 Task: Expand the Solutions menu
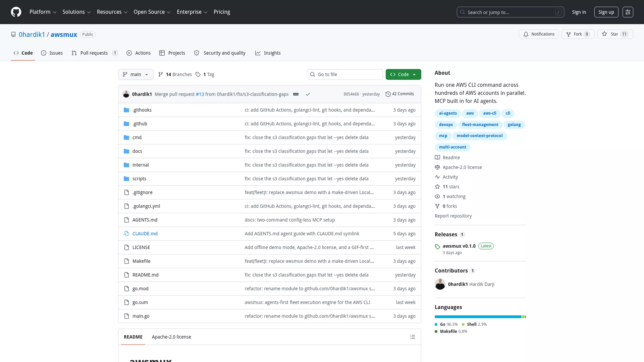coord(76,12)
